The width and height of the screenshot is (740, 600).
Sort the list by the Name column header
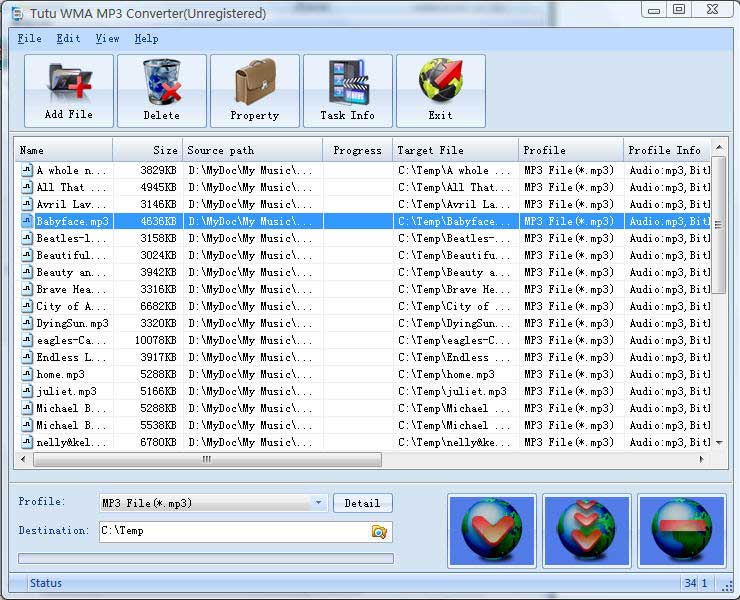[63, 150]
